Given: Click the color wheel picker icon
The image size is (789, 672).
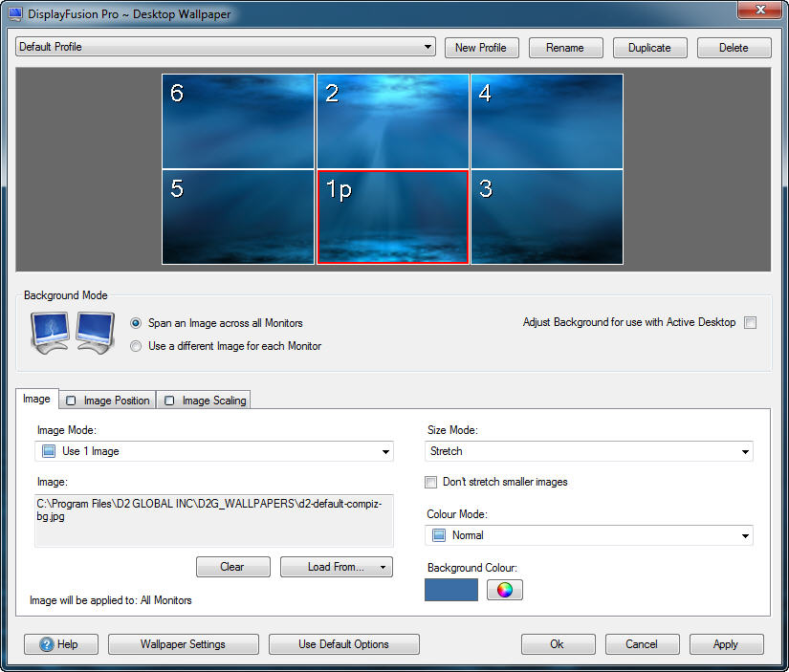Looking at the screenshot, I should [505, 590].
